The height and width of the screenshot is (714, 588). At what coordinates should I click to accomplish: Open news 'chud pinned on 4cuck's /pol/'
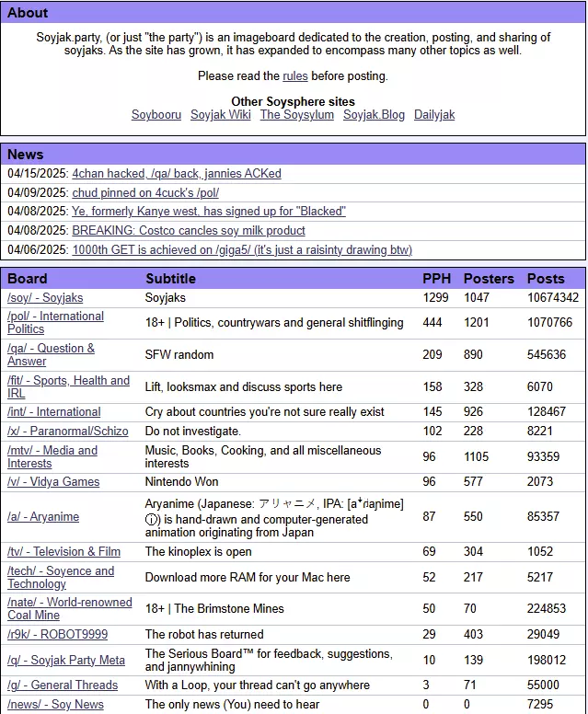[145, 193]
